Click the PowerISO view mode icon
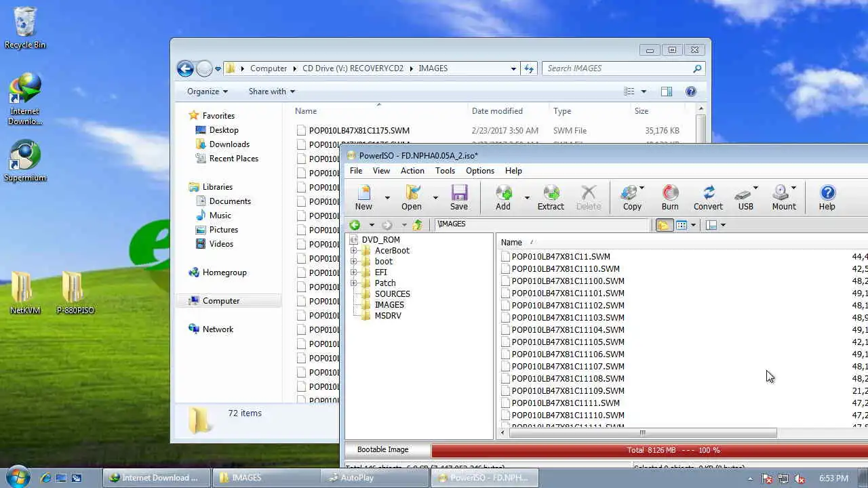 pos(682,225)
